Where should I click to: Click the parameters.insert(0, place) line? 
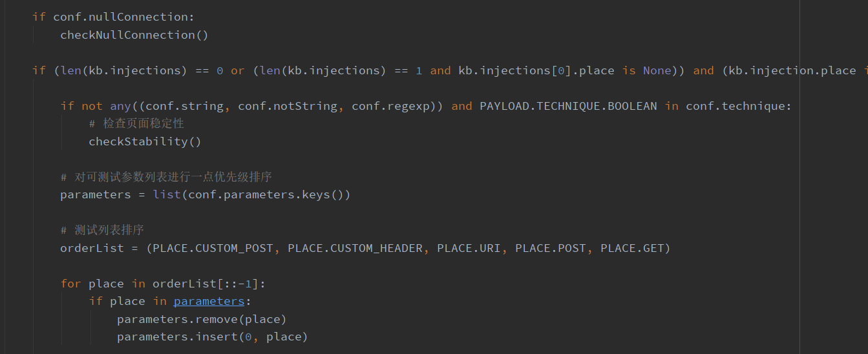click(212, 337)
